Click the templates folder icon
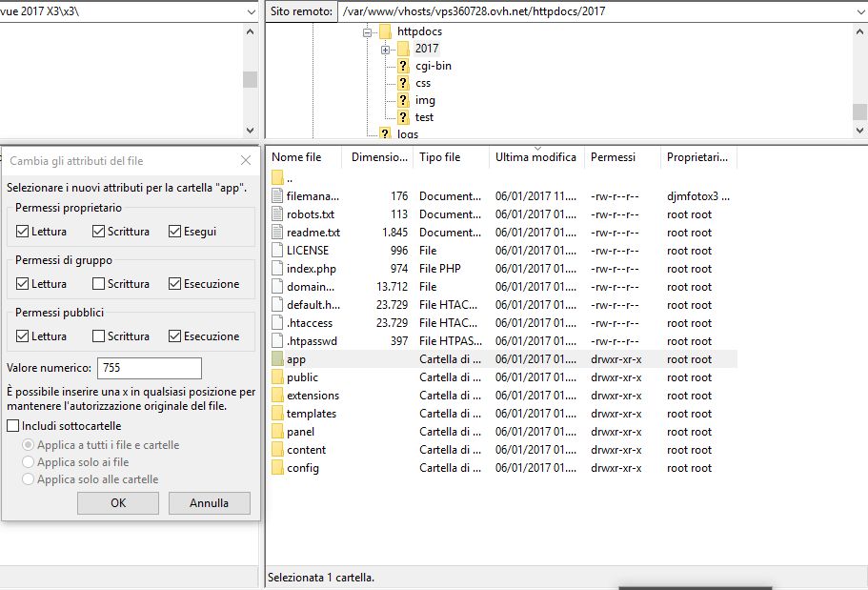 [277, 414]
